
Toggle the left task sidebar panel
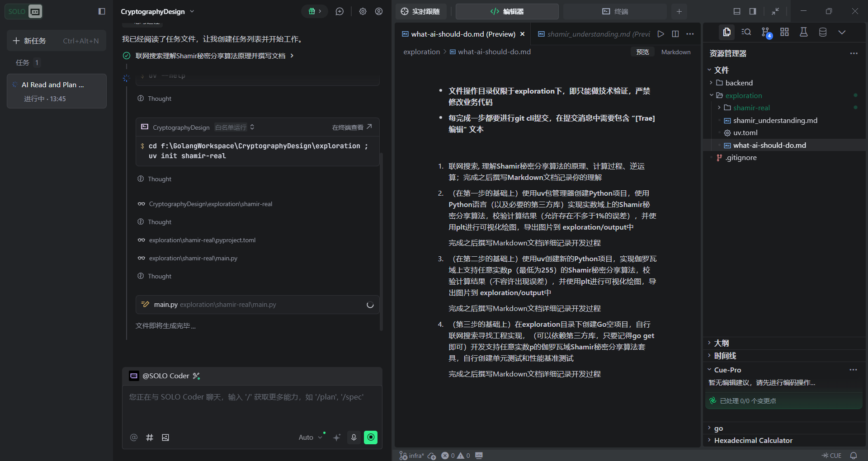[x=102, y=11]
